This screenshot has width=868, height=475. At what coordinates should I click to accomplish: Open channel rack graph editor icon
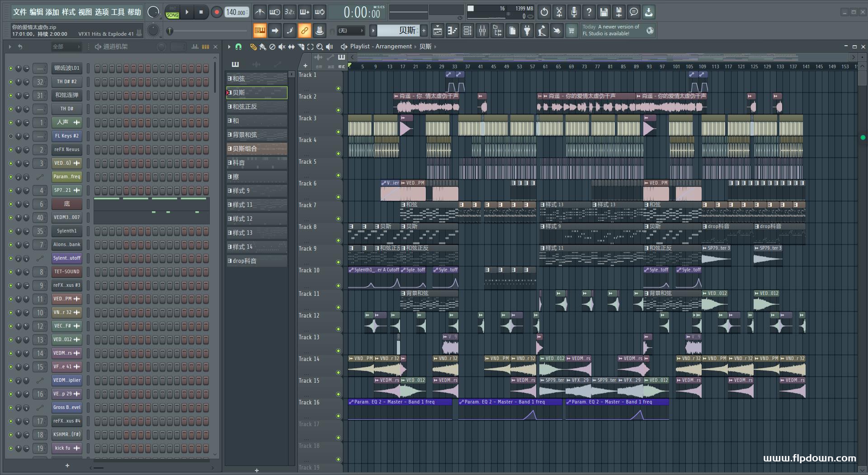tap(195, 47)
